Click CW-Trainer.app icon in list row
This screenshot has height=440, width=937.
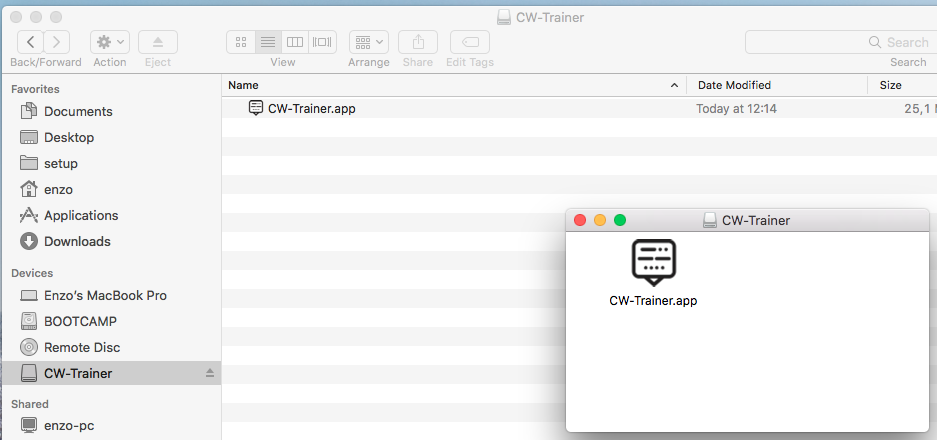pos(256,108)
